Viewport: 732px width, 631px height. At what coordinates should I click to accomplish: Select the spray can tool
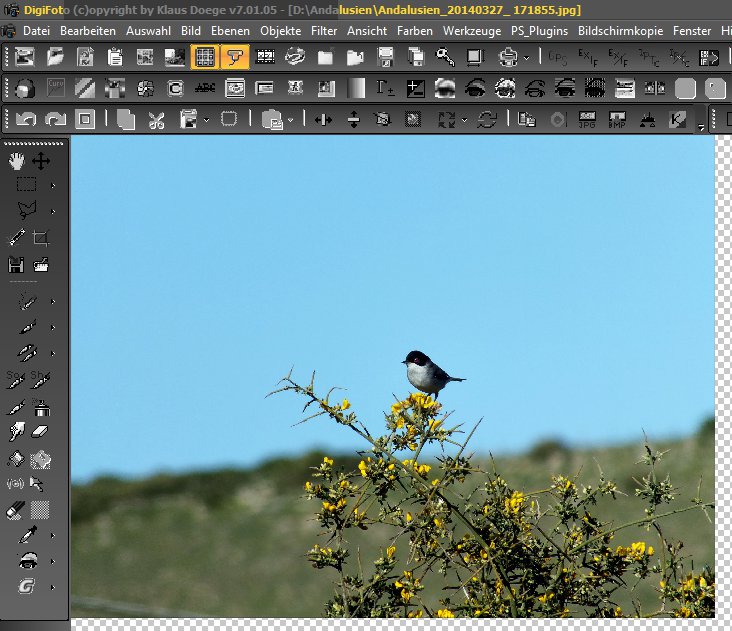point(41,407)
